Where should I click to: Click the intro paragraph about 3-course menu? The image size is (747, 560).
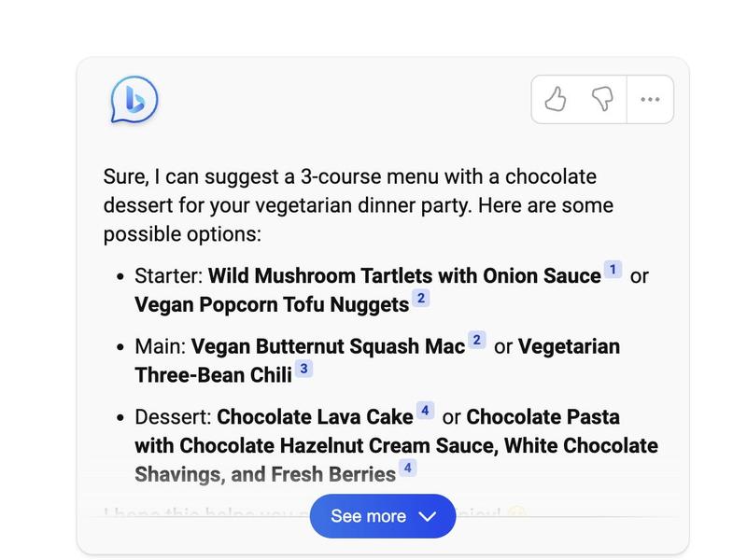[359, 205]
